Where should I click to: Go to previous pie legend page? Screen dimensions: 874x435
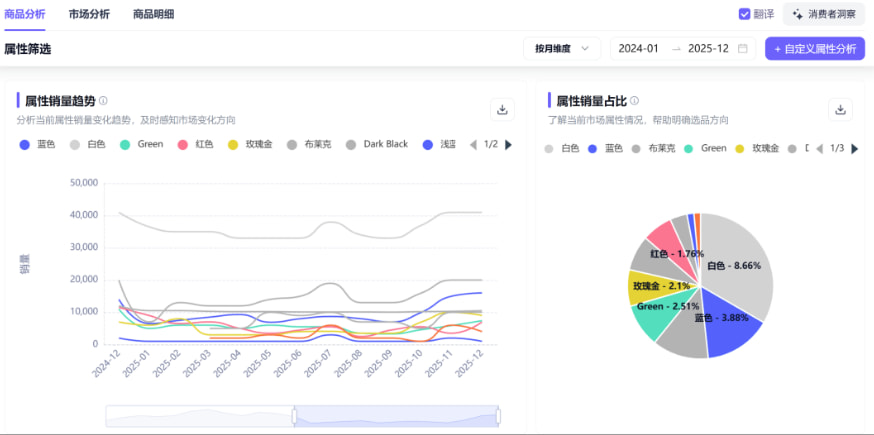click(819, 148)
